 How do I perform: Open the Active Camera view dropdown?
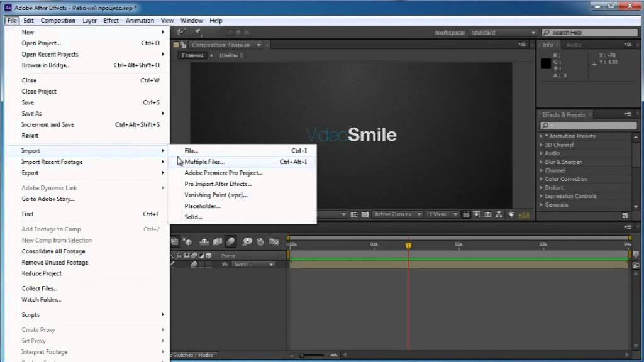(x=397, y=215)
